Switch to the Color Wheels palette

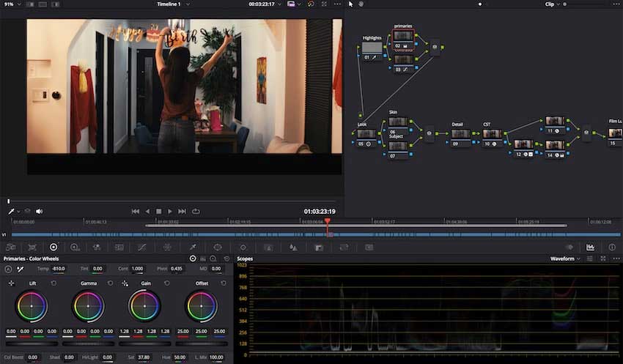coord(53,248)
